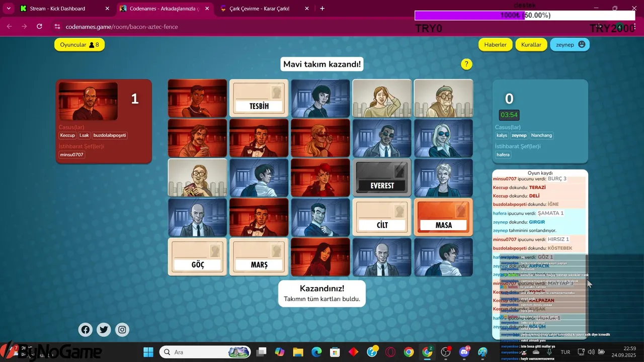Viewport: 644px width, 362px height.
Task: Click the 03:54 timer display
Action: click(509, 115)
